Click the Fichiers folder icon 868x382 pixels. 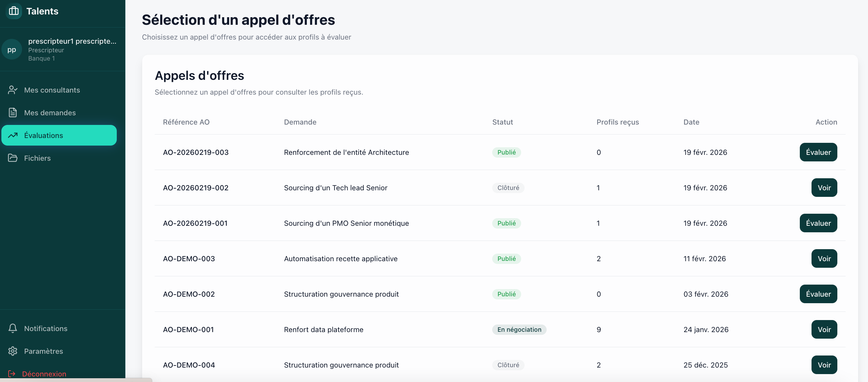coord(13,158)
